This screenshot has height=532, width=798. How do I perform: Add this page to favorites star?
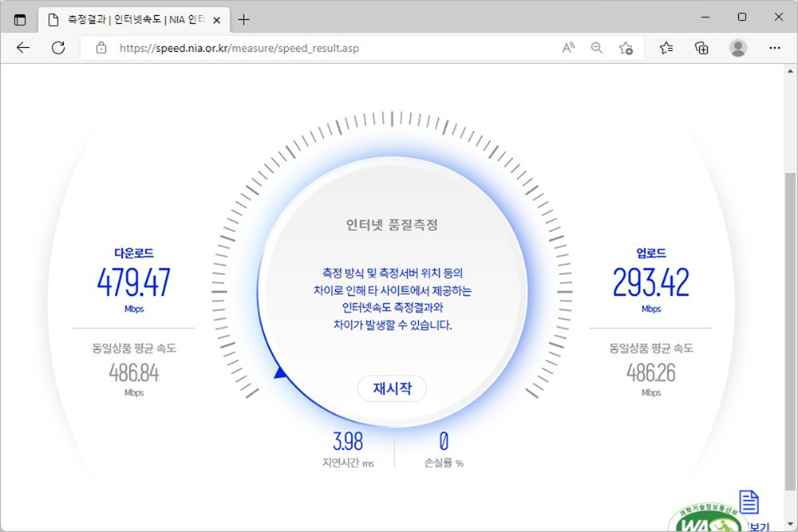[x=626, y=49]
